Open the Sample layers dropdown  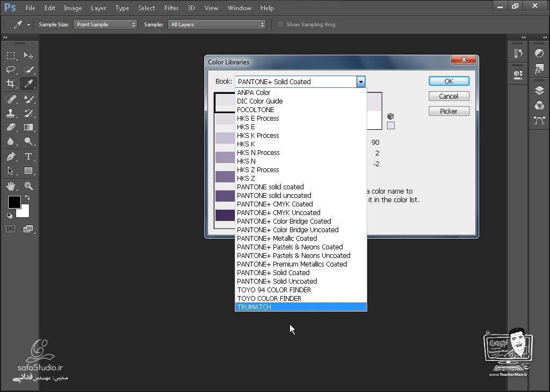(217, 25)
